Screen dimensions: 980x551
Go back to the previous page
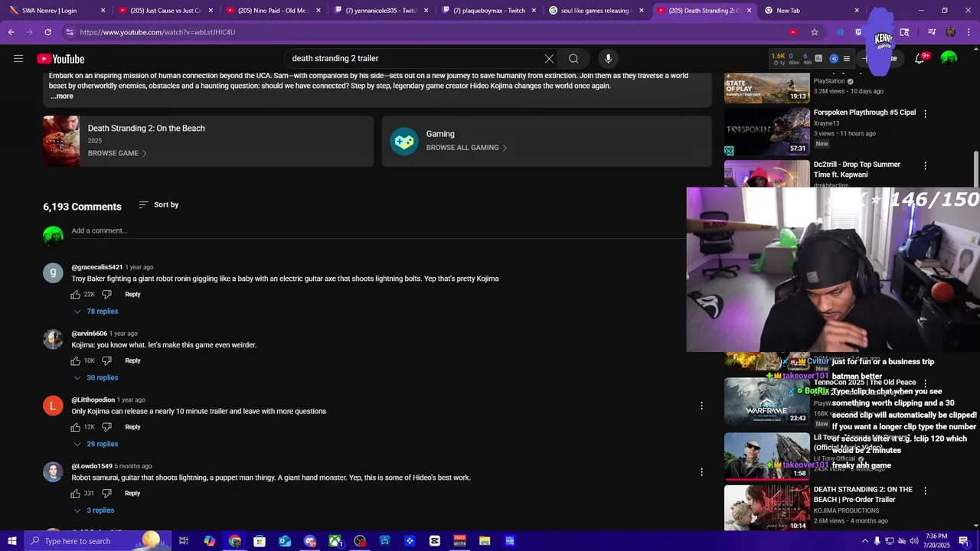[x=11, y=32]
